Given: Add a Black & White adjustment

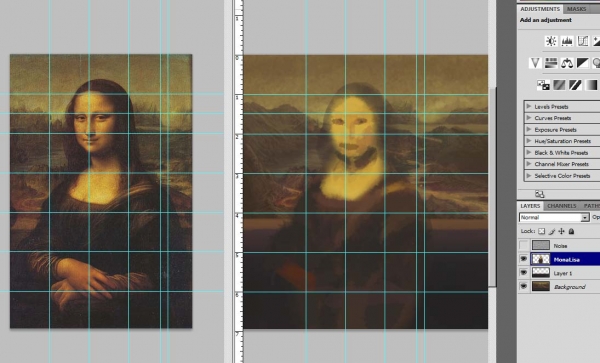Looking at the screenshot, I should [x=583, y=63].
